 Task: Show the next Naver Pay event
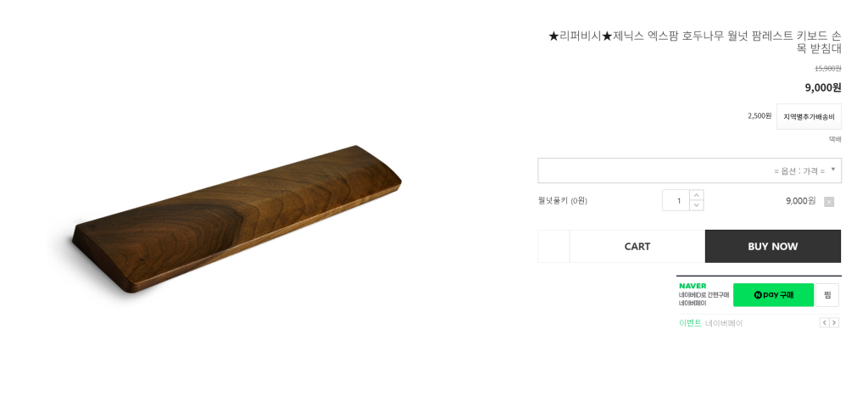coord(834,323)
